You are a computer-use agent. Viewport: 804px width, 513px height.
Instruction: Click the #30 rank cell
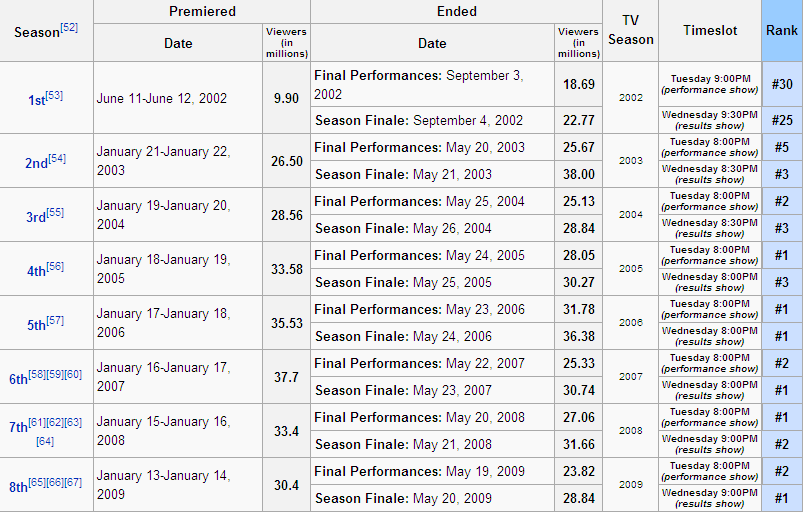[x=781, y=84]
